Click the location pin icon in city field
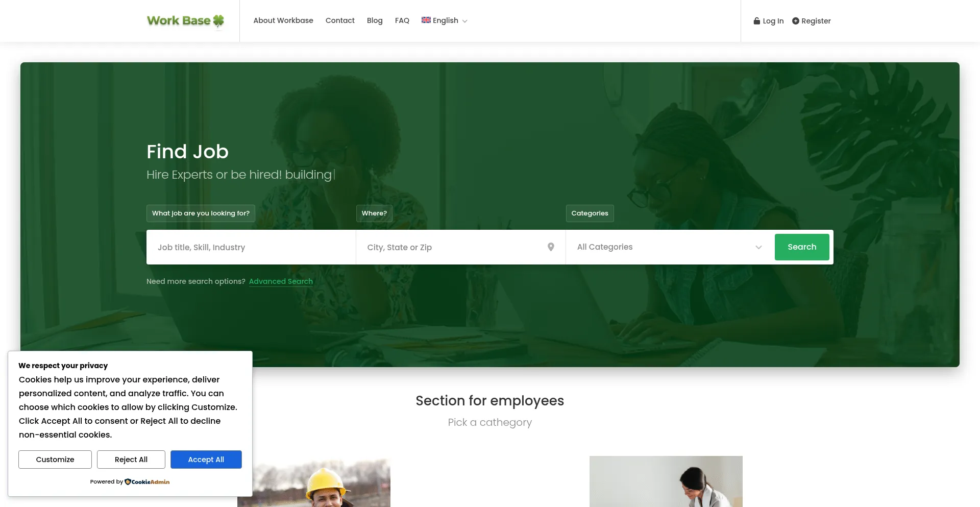The image size is (980, 507). point(551,247)
